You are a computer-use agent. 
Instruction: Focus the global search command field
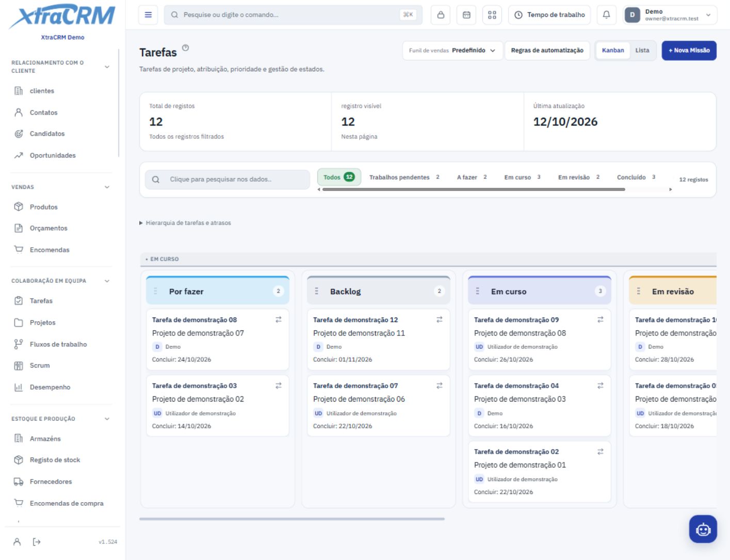(x=293, y=15)
